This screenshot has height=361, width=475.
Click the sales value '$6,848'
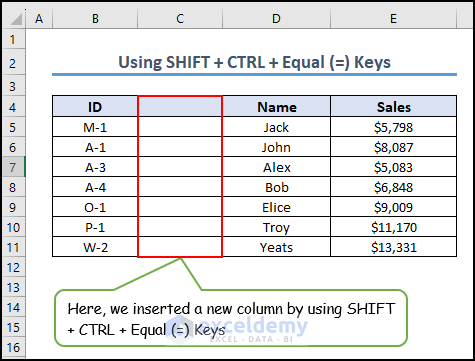coord(393,187)
